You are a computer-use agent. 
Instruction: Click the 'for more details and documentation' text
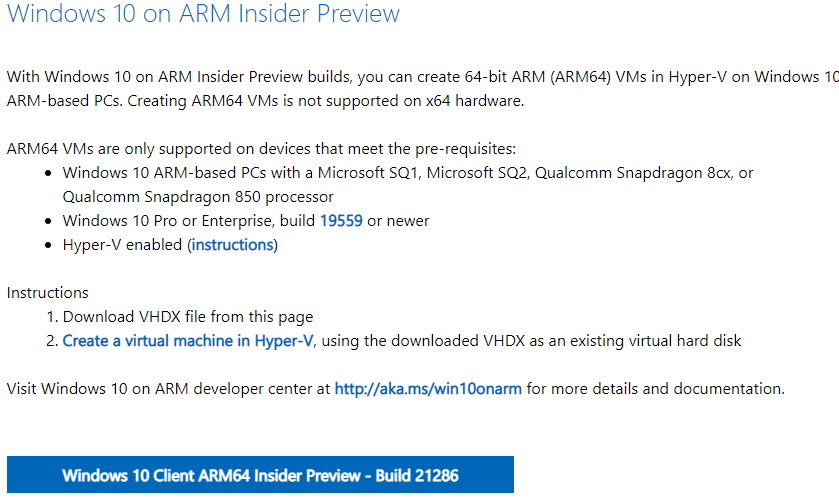point(655,389)
